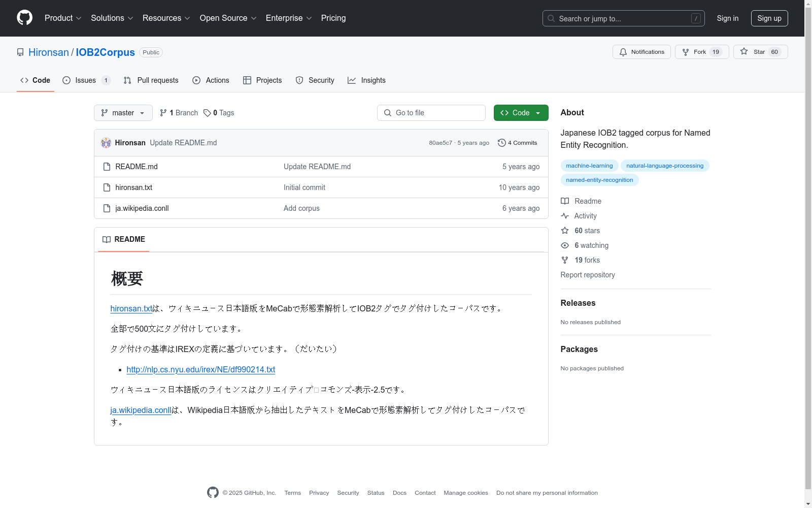Open hironsan.txt file
The width and height of the screenshot is (812, 508).
click(x=133, y=187)
